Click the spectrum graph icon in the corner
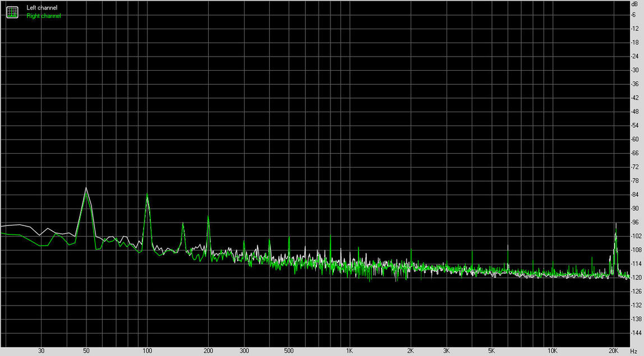644x356 pixels. pyautogui.click(x=12, y=12)
